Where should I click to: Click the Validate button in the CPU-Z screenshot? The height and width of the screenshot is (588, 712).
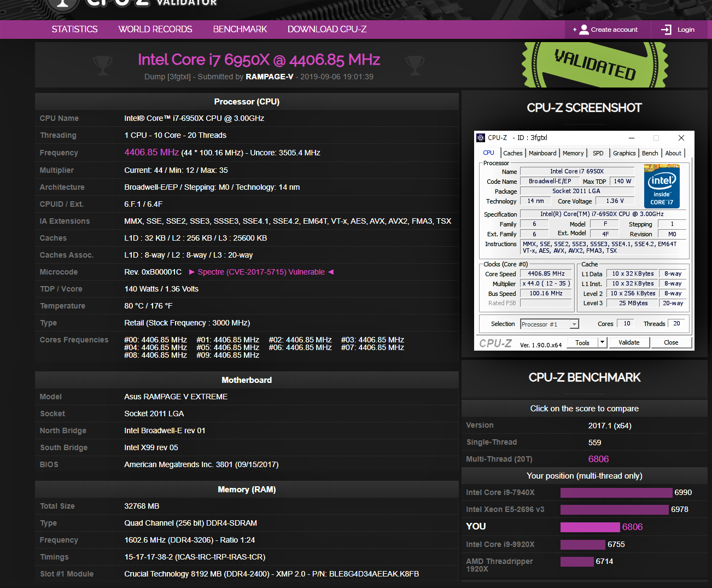pos(629,343)
